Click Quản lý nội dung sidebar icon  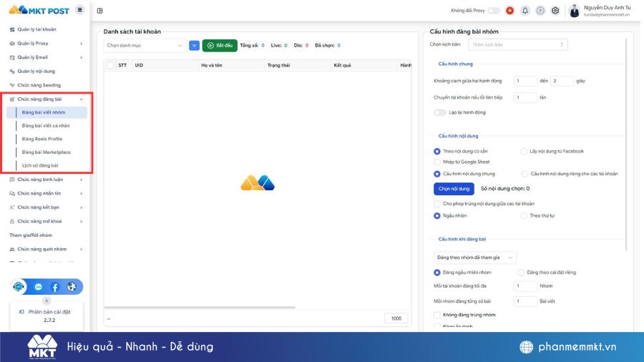pos(12,72)
